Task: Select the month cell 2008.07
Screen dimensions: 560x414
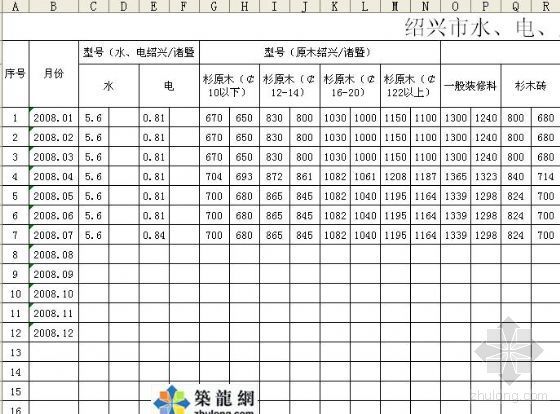Action: tap(54, 235)
